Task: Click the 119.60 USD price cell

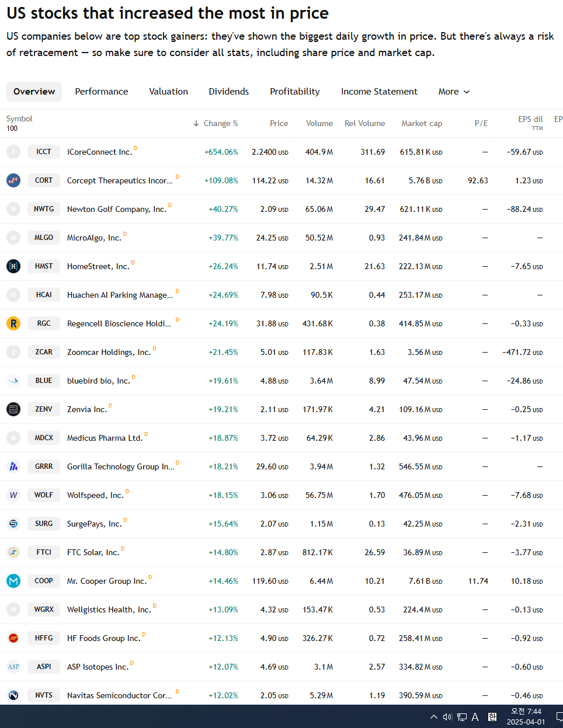Action: [270, 581]
